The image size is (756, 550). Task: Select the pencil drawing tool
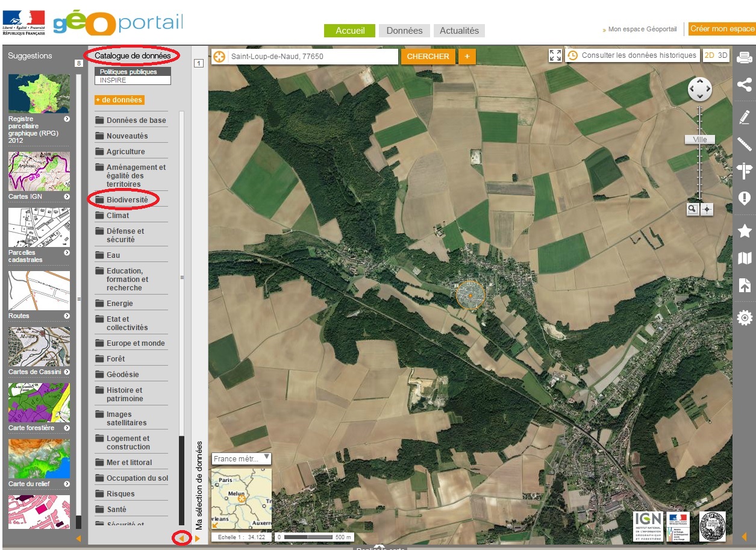pyautogui.click(x=745, y=117)
